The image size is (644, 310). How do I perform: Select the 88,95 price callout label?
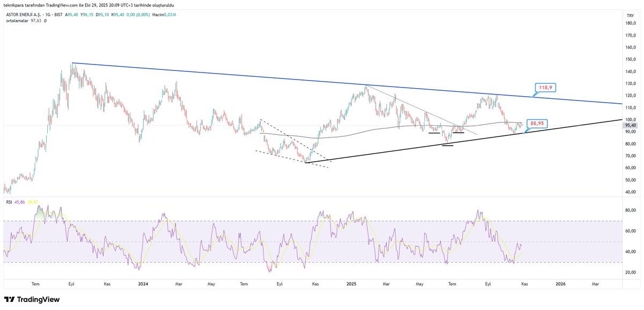(537, 122)
